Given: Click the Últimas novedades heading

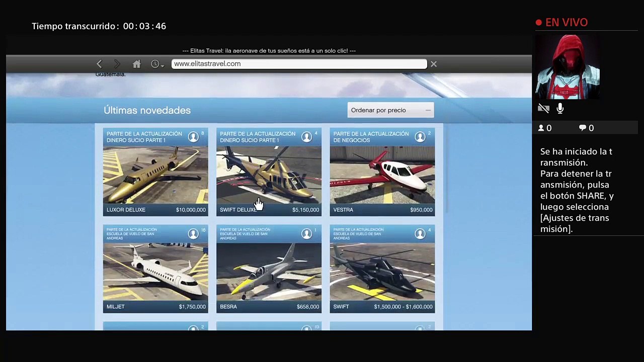Looking at the screenshot, I should (147, 110).
